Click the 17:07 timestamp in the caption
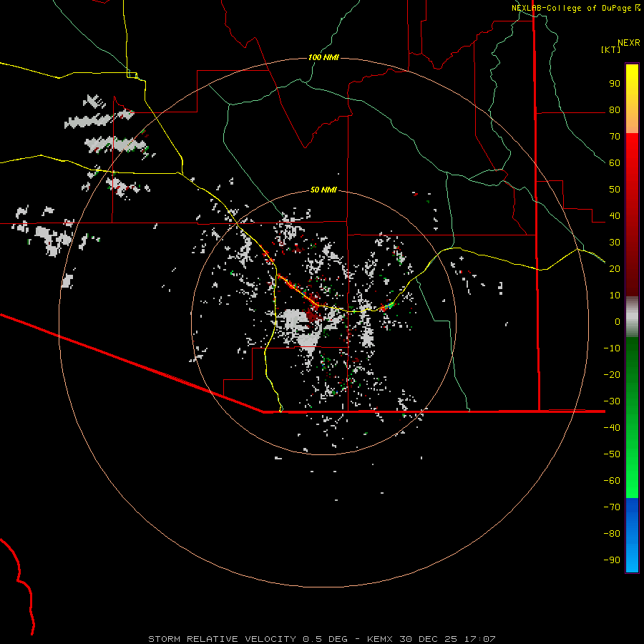644x644 pixels. tap(479, 639)
